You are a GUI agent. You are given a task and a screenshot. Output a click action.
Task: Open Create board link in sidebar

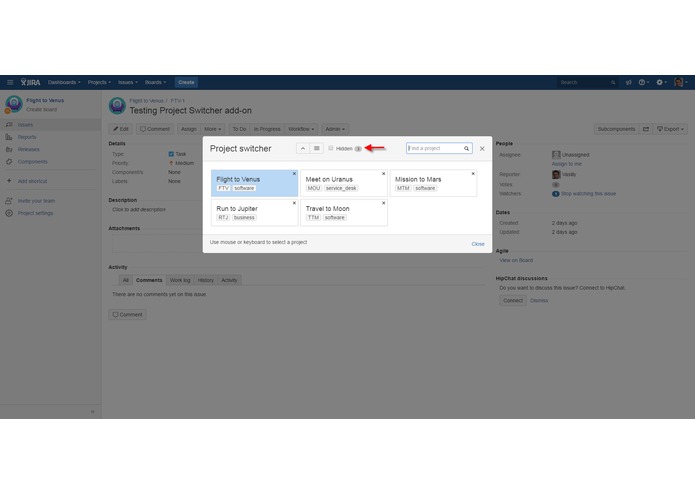(41, 109)
